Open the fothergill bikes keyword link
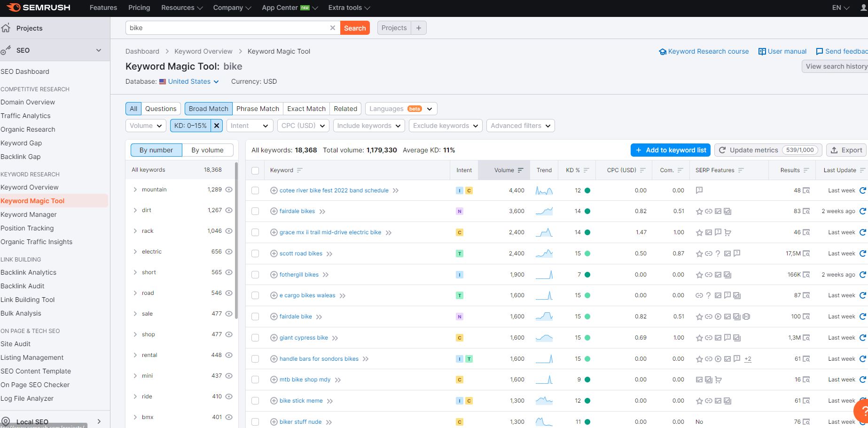The image size is (868, 428). [299, 275]
